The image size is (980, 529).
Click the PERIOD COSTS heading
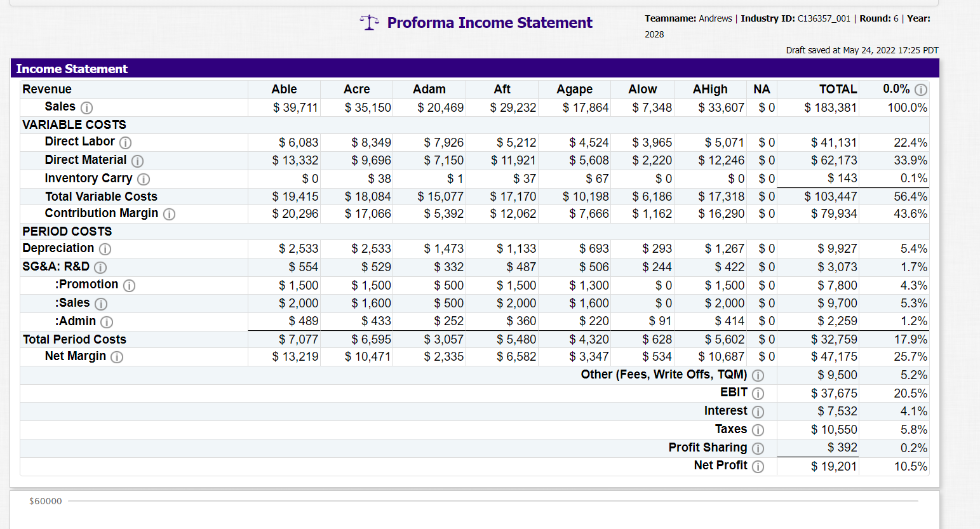(67, 231)
